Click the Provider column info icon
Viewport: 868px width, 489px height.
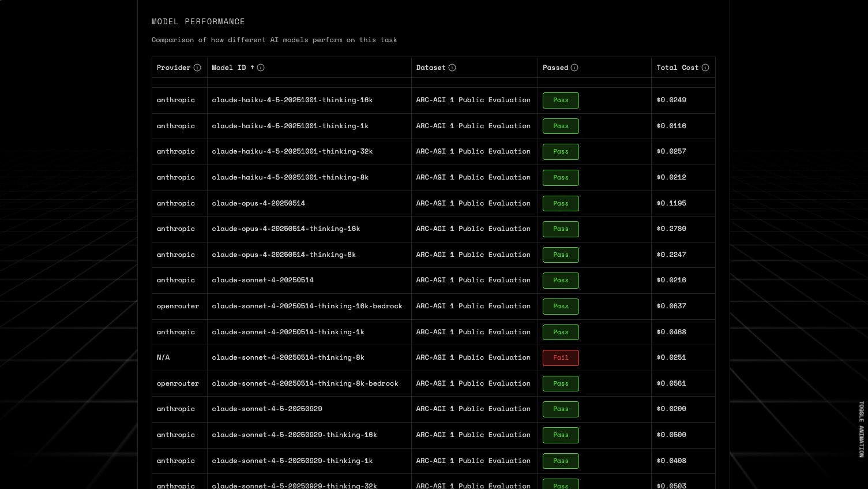click(x=197, y=68)
